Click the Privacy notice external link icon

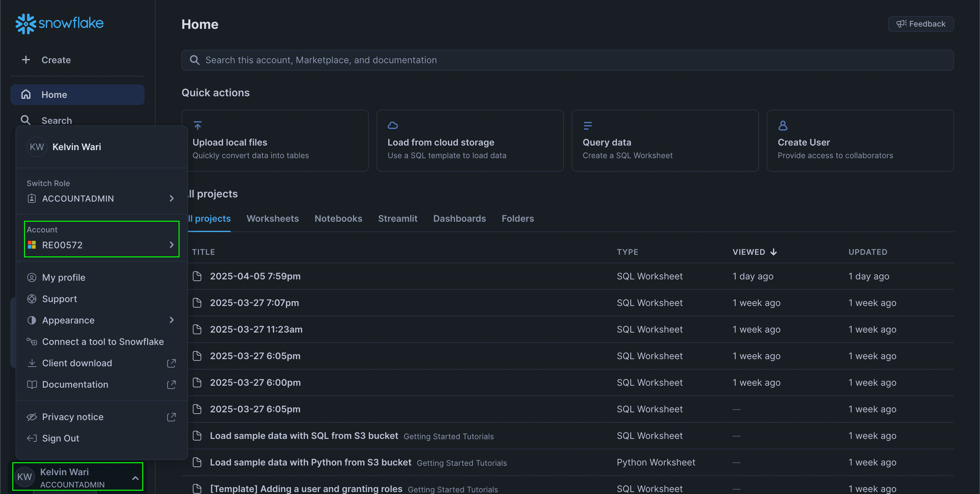(171, 417)
